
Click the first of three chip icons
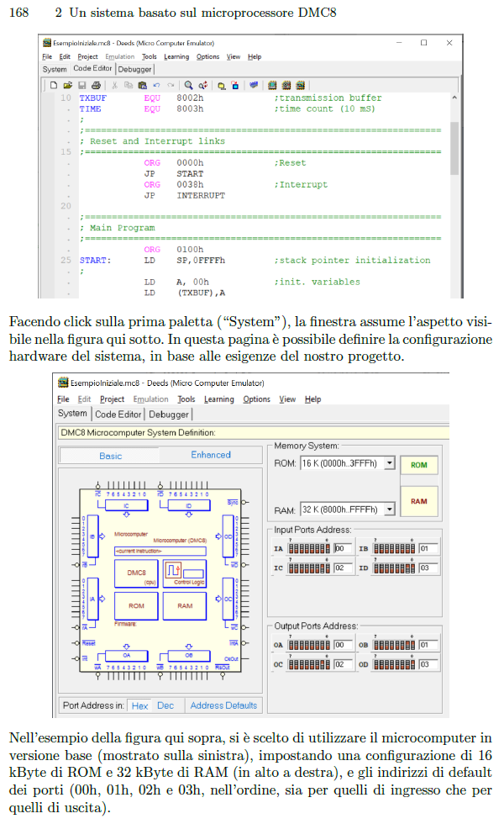point(272,85)
